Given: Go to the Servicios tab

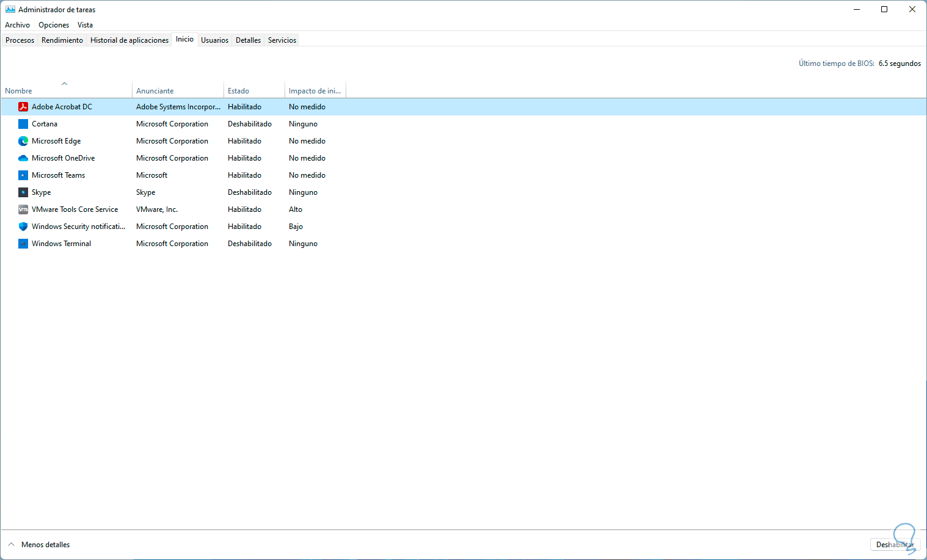Looking at the screenshot, I should (x=282, y=40).
